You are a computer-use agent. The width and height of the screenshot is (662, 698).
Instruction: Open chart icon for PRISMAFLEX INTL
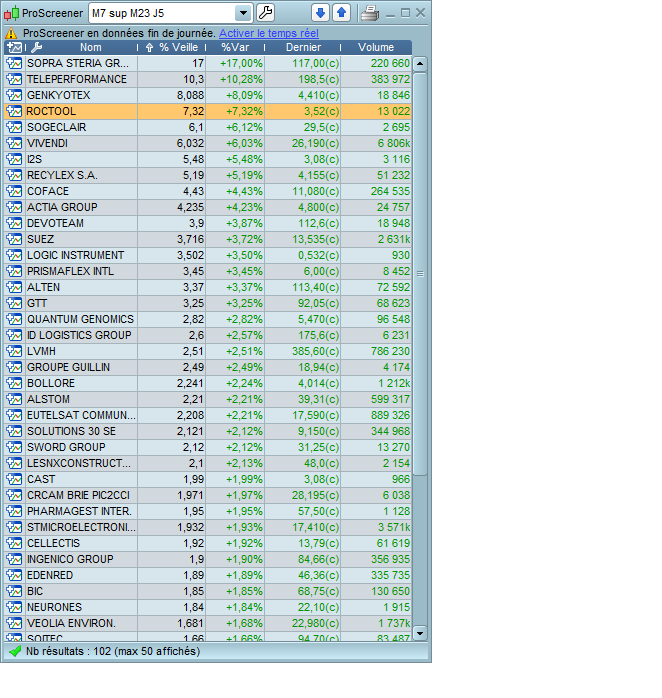tap(14, 271)
